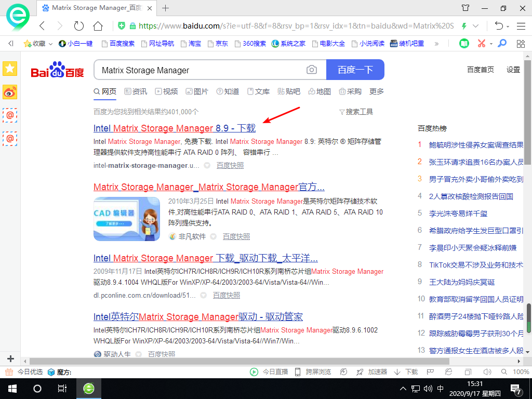Expand more bookmarks with double chevron
This screenshot has height=399, width=532.
pos(436,44)
